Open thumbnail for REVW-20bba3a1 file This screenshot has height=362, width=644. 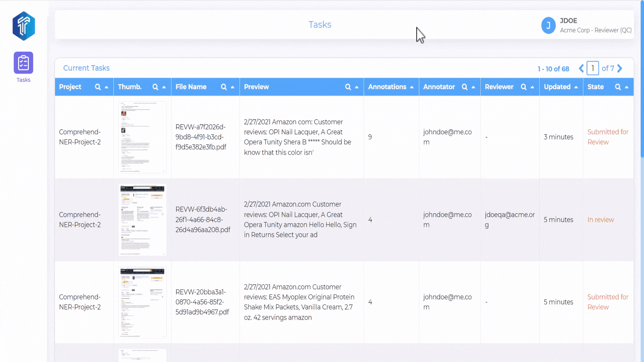142,302
